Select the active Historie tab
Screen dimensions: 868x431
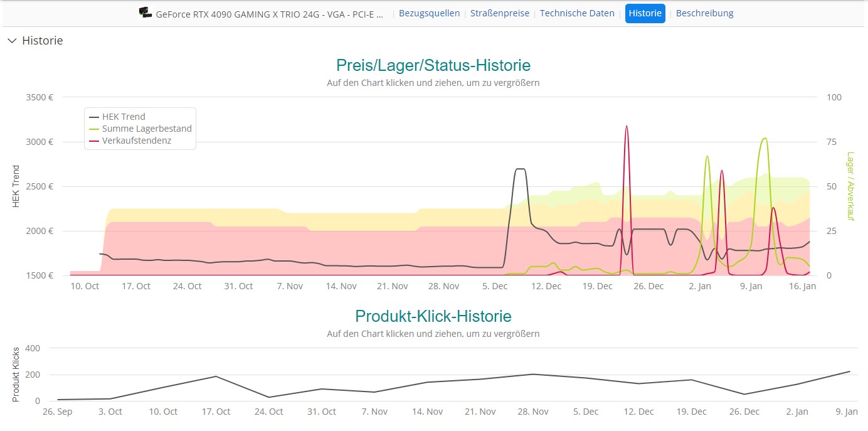645,13
